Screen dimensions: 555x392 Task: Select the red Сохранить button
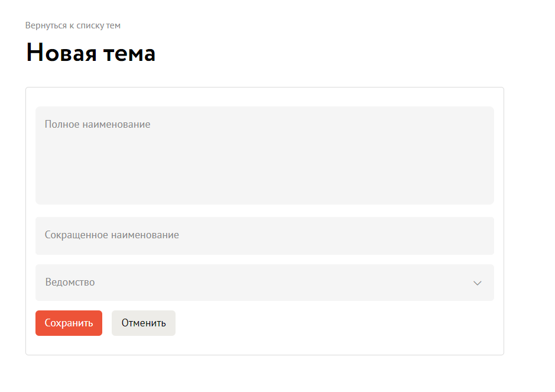pyautogui.click(x=69, y=323)
